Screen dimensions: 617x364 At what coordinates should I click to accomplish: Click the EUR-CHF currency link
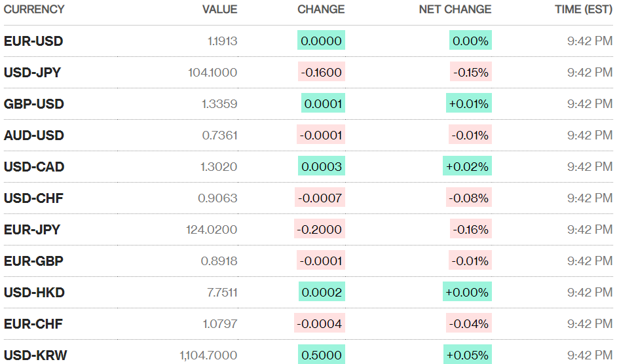click(33, 324)
